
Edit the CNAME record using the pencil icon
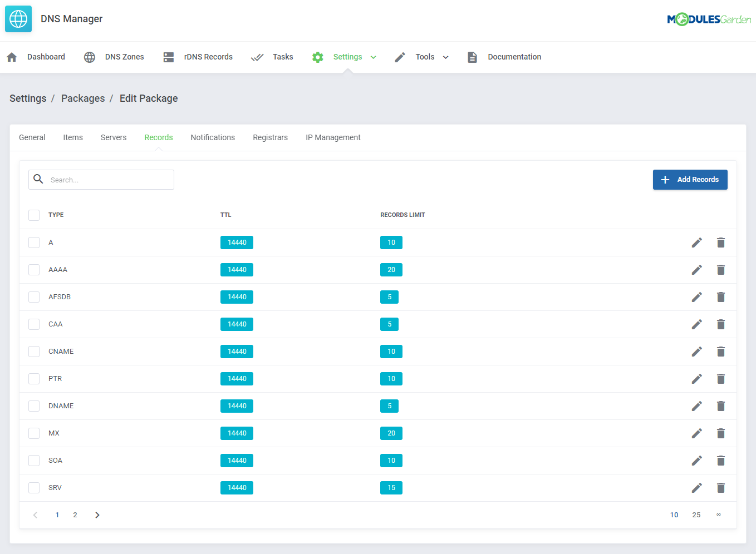tap(696, 352)
